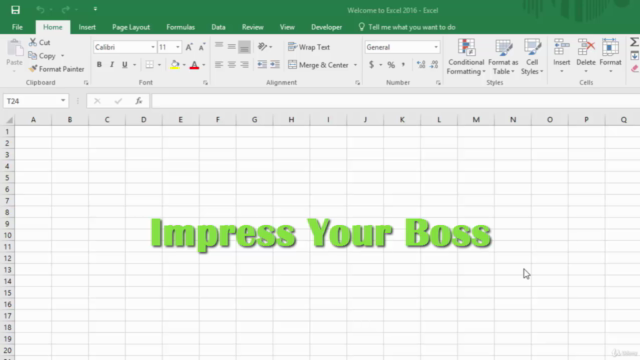This screenshot has width=640, height=360.
Task: Open the Alignment dialog launcher
Action: 358,82
